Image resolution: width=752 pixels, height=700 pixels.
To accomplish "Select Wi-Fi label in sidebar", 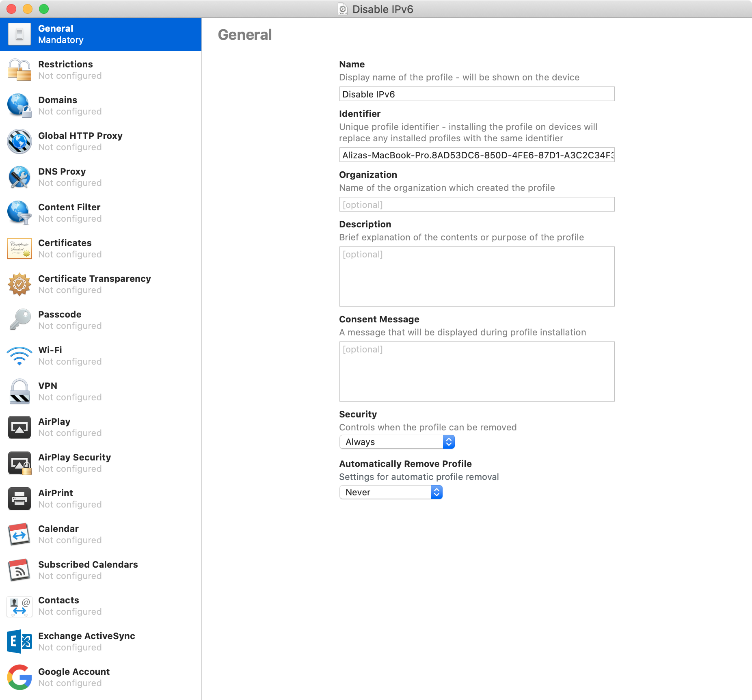I will pyautogui.click(x=50, y=350).
